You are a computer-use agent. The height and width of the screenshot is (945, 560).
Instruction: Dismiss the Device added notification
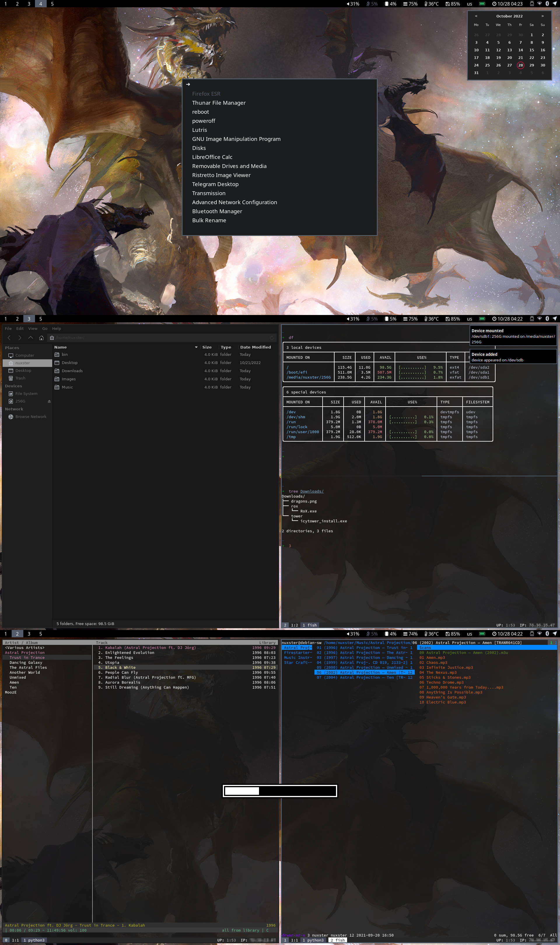tap(513, 357)
